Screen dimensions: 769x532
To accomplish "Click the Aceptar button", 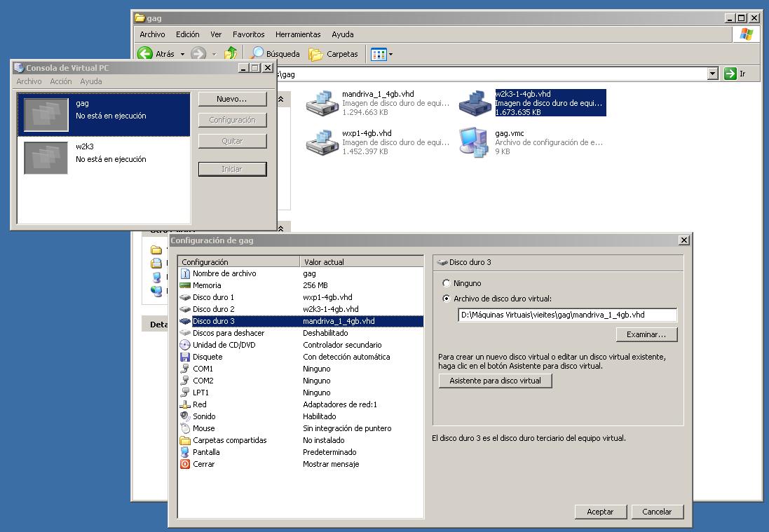I will (600, 512).
